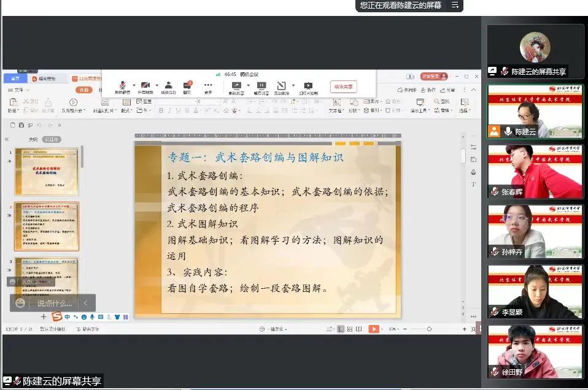Click the pause sharing icon
The width and height of the screenshot is (588, 390).
point(262,84)
